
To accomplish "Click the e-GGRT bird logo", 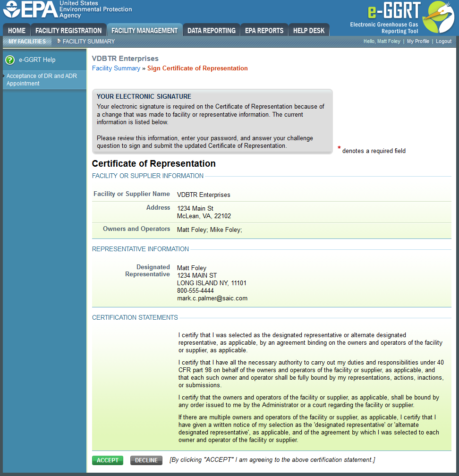I will click(x=438, y=17).
